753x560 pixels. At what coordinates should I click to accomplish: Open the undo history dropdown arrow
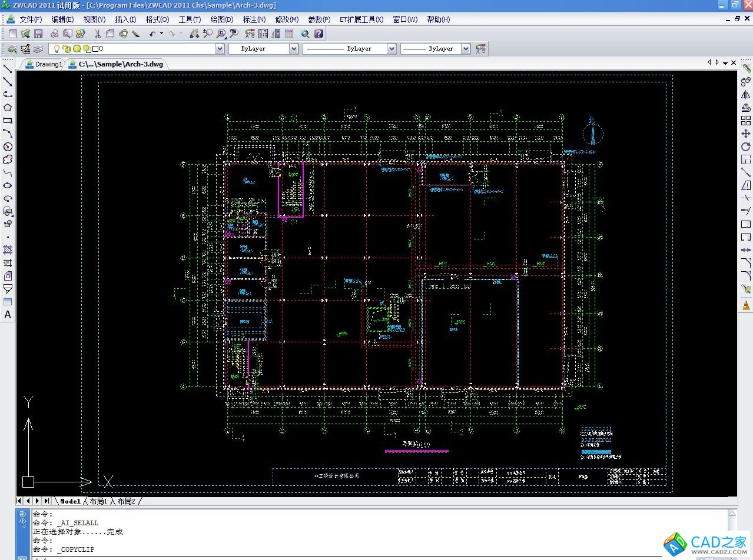161,34
